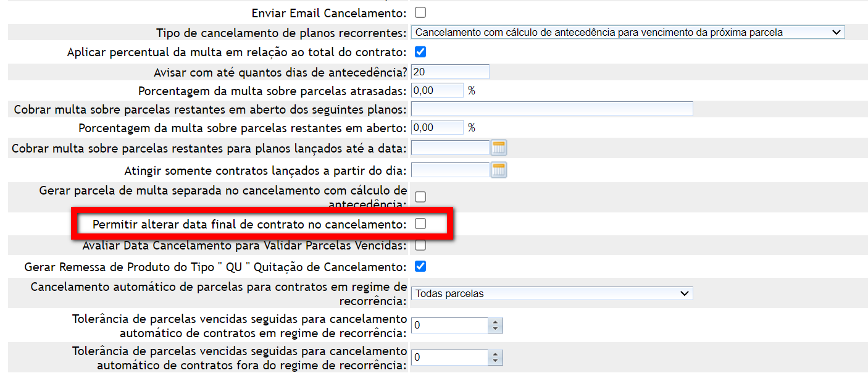The height and width of the screenshot is (373, 868).
Task: Open calendar for planos lançados até a data
Action: [x=499, y=148]
